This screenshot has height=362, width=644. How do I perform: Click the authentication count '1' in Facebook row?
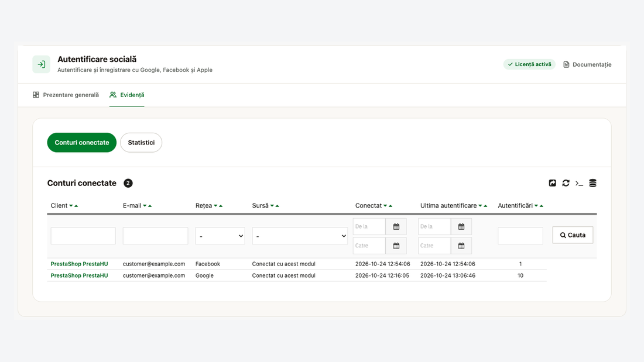click(520, 264)
